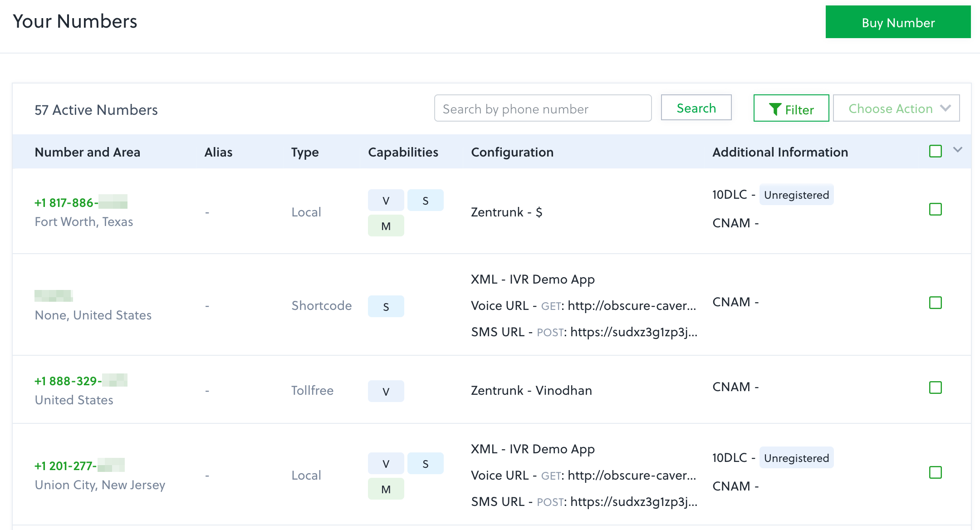Click the M capability badge on Union City number
The image size is (980, 530).
[385, 489]
